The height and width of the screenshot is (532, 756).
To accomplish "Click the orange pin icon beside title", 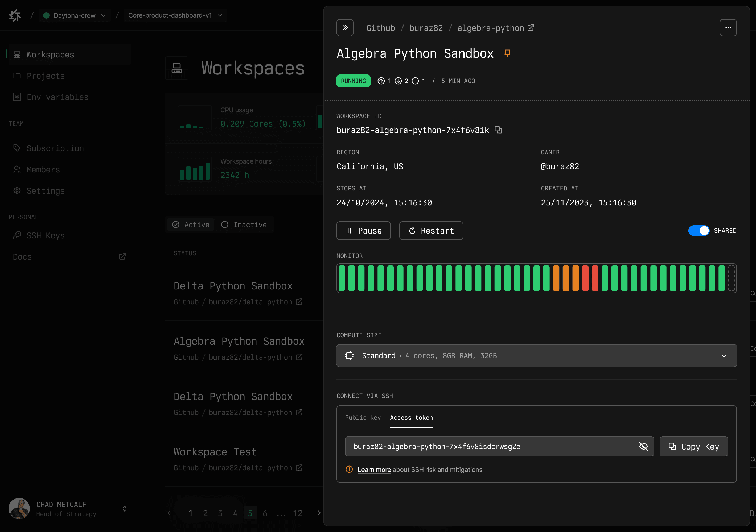I will [507, 53].
